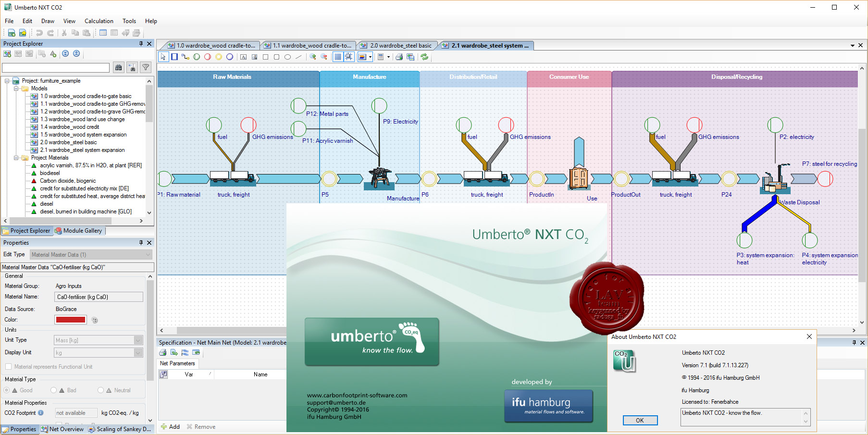The height and width of the screenshot is (435, 868).
Task: Select the arrow pointer tool
Action: 163,57
